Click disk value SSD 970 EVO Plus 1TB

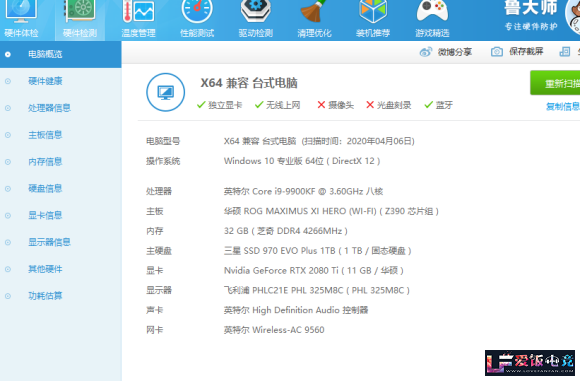tap(318, 251)
